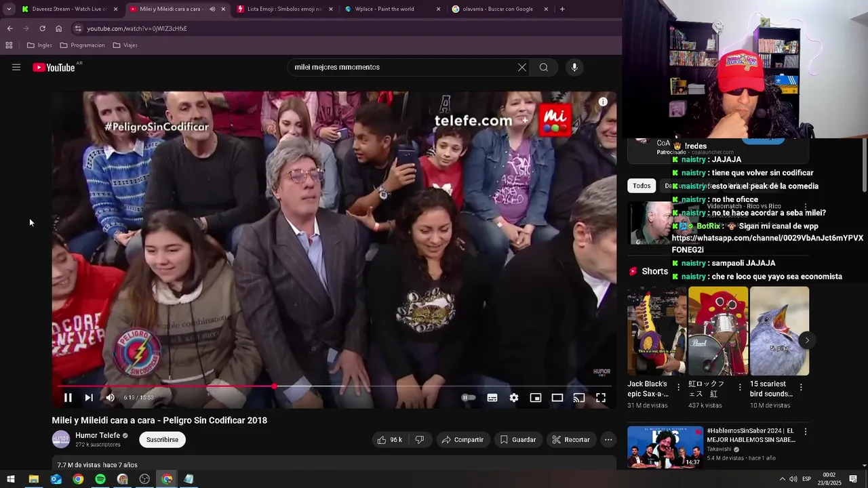Mute the video volume speaker icon
Screen dimensions: 868x488
tap(111, 398)
